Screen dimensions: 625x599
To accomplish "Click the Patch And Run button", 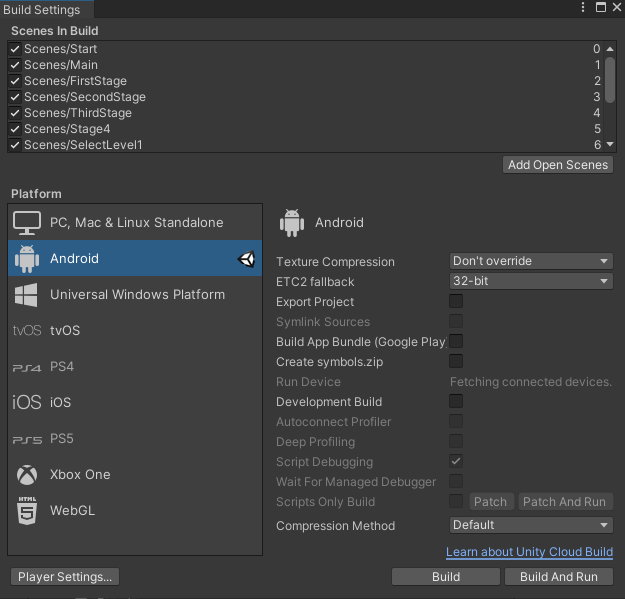I will pos(564,502).
